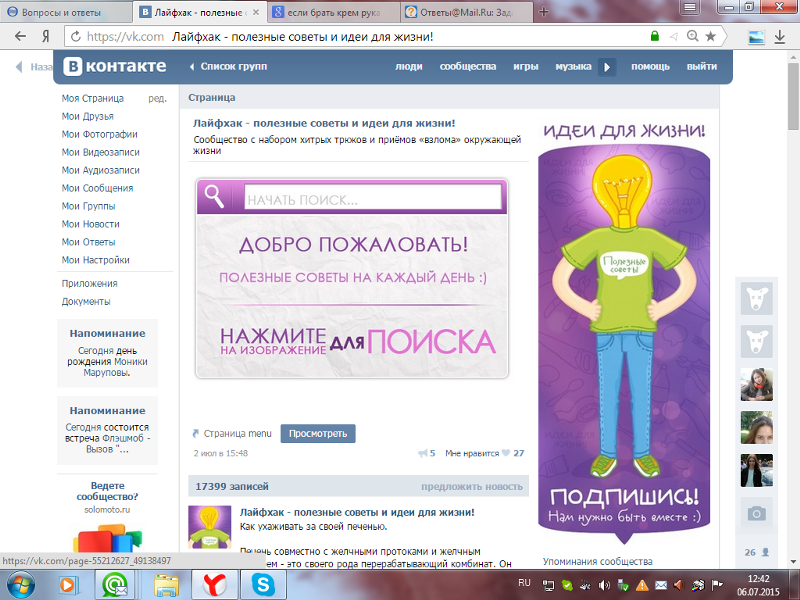Bookmark this page with the star icon

(710, 36)
